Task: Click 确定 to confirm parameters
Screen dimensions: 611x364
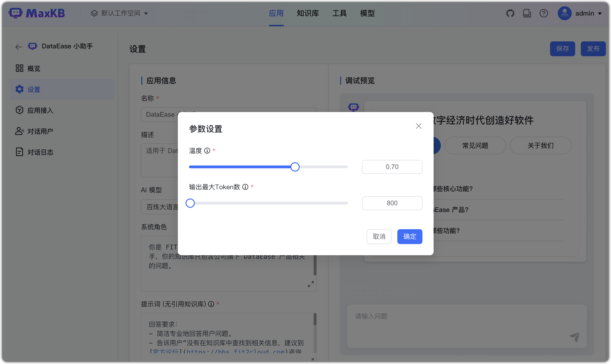Action: (x=410, y=236)
